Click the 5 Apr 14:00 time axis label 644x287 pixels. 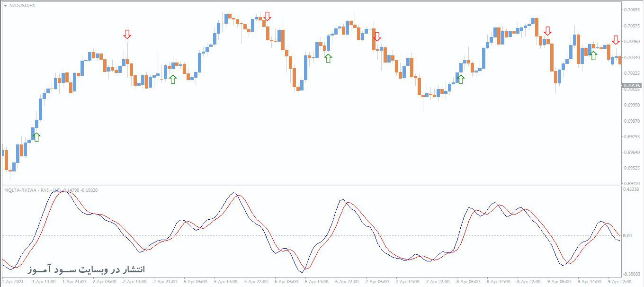tap(226, 282)
